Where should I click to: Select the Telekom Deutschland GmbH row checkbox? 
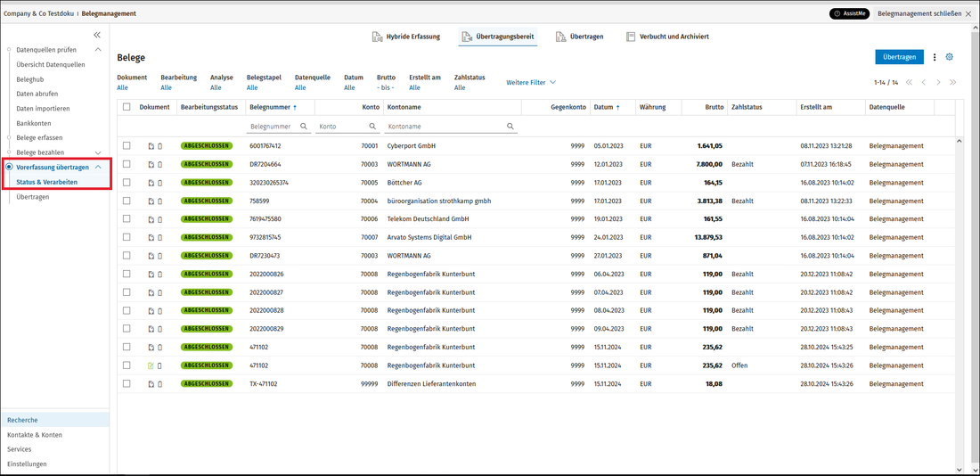127,219
